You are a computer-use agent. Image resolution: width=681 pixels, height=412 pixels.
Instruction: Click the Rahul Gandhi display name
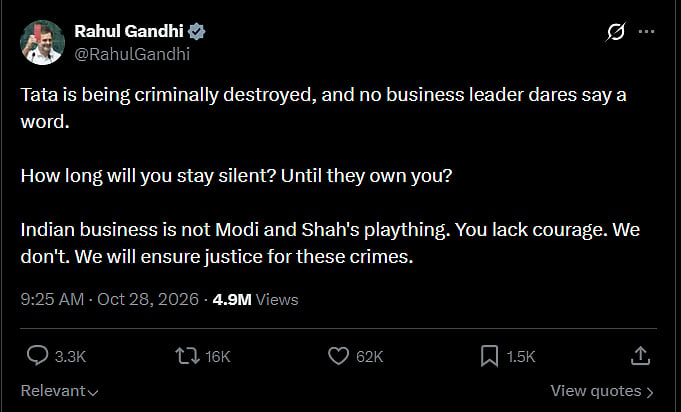click(x=129, y=31)
